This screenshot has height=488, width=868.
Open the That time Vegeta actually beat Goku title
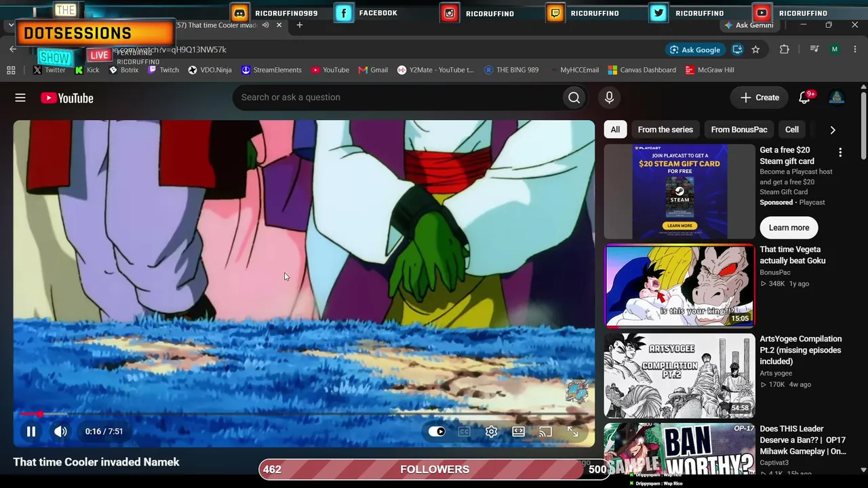[x=792, y=255]
